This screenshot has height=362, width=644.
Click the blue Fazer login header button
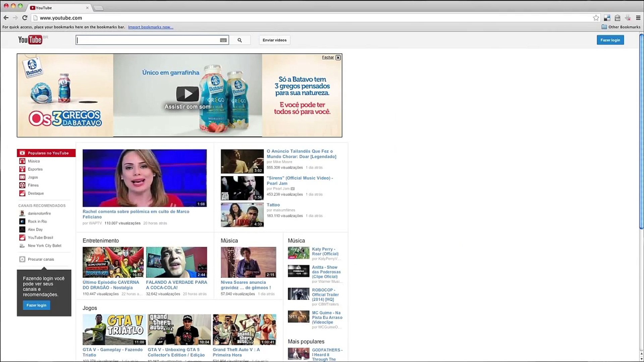[x=610, y=40]
